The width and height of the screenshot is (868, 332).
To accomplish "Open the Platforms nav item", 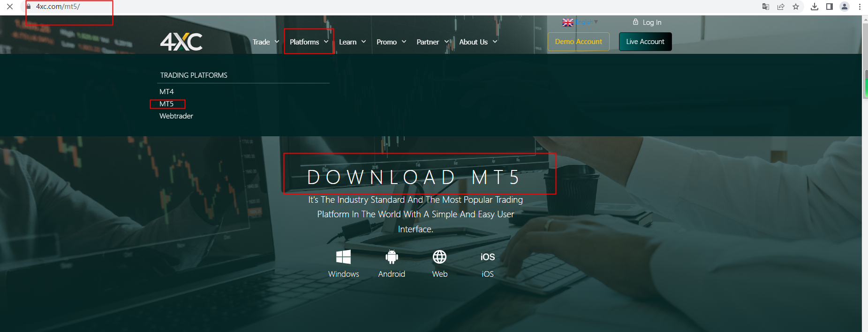I will point(304,42).
